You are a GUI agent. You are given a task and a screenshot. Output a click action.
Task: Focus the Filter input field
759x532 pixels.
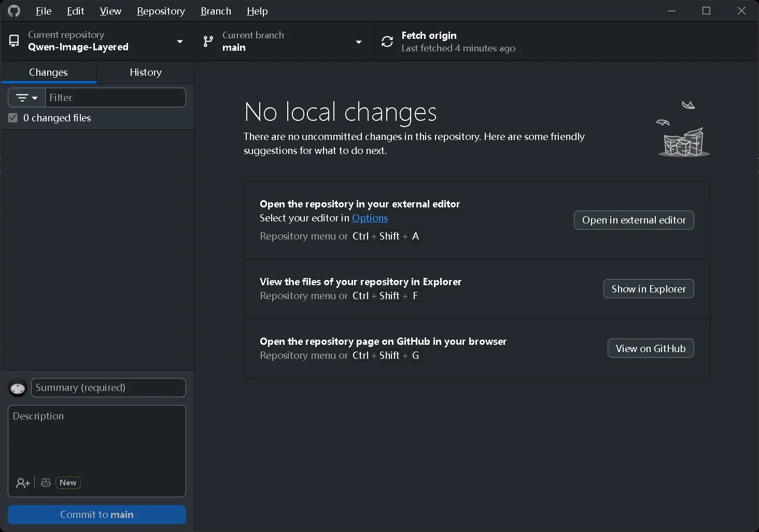(x=116, y=97)
